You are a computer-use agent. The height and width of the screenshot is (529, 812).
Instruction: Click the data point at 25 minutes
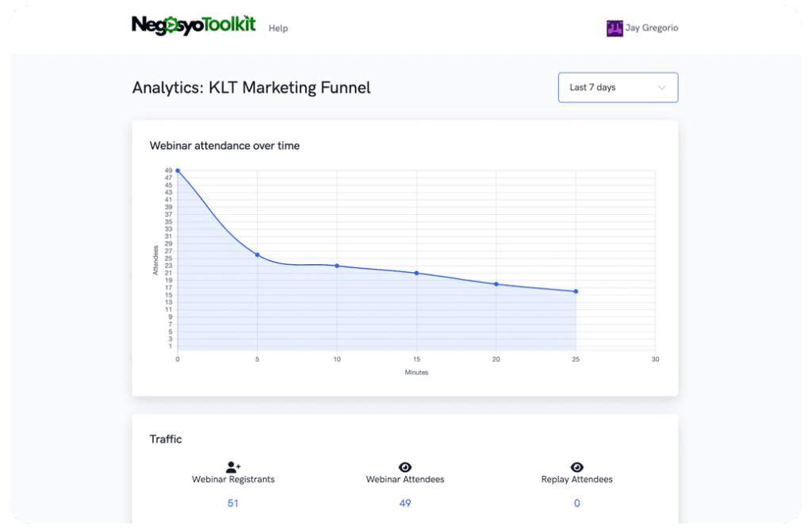pos(576,291)
